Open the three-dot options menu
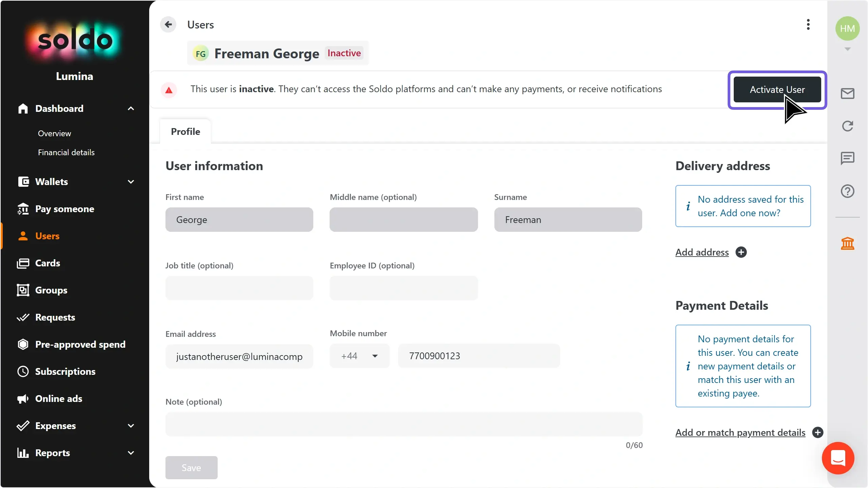This screenshot has width=868, height=488. pos(808,24)
